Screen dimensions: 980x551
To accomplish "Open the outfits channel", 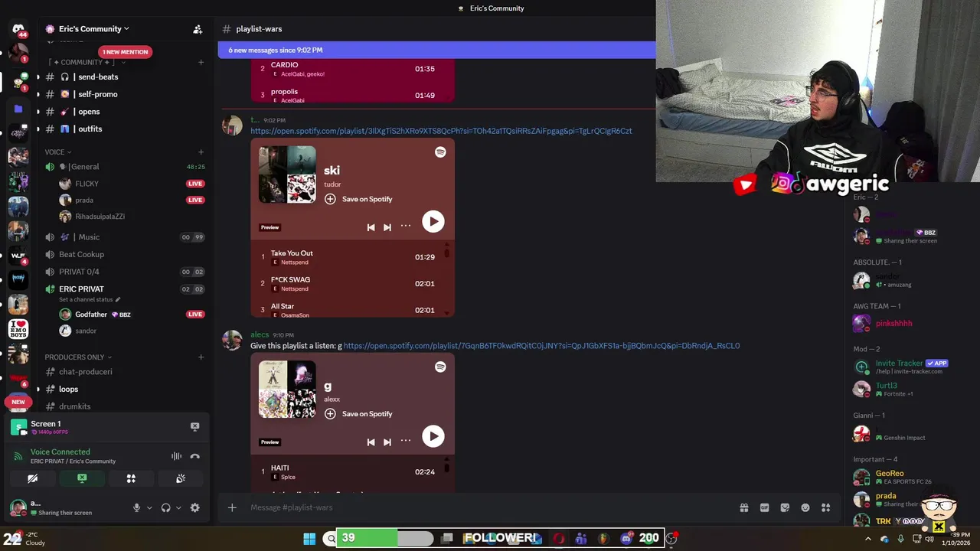I will [x=124, y=129].
